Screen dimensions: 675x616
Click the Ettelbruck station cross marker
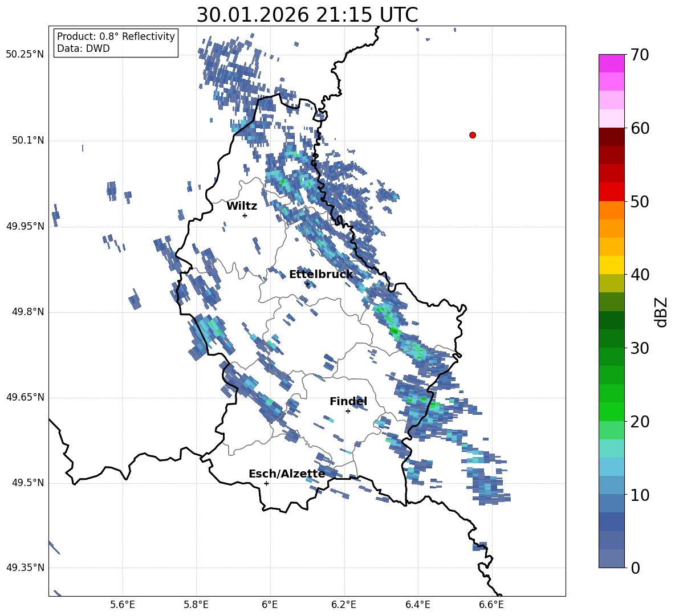pyautogui.click(x=307, y=284)
